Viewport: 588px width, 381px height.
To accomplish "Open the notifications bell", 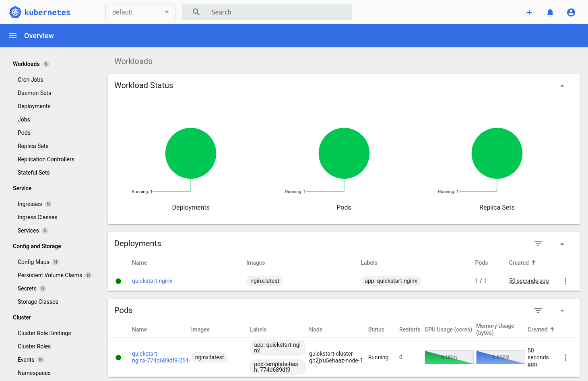I will (x=550, y=12).
